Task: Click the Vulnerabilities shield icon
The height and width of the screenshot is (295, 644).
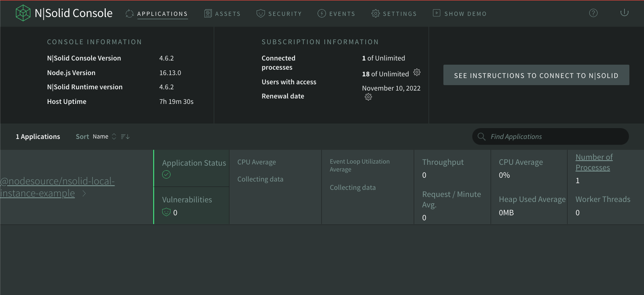Action: pos(166,212)
